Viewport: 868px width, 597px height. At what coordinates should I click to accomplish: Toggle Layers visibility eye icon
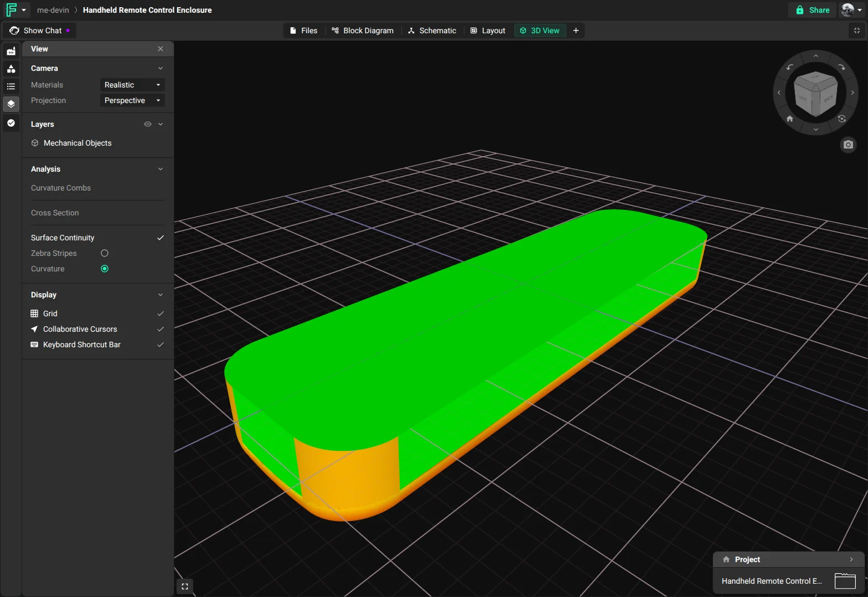point(148,124)
